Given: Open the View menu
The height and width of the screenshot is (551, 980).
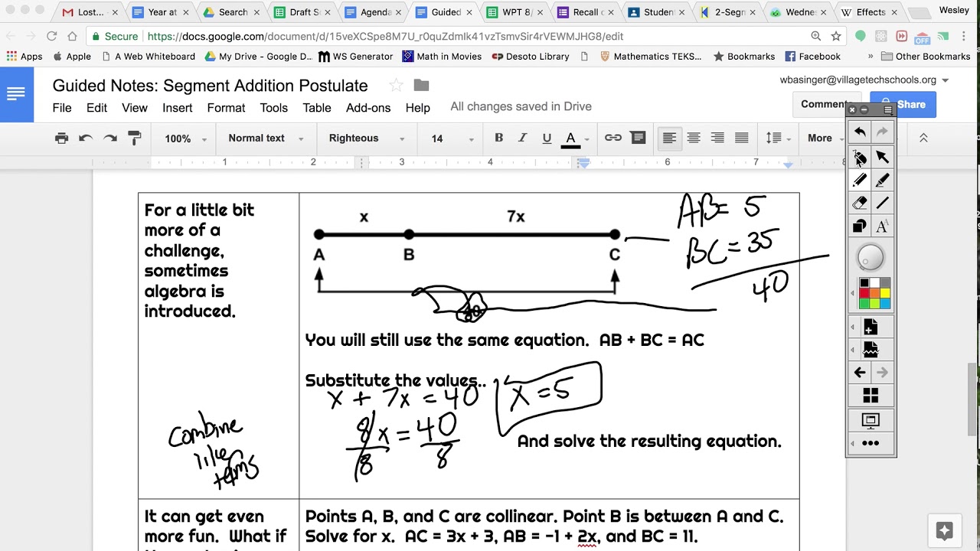Looking at the screenshot, I should (x=135, y=108).
